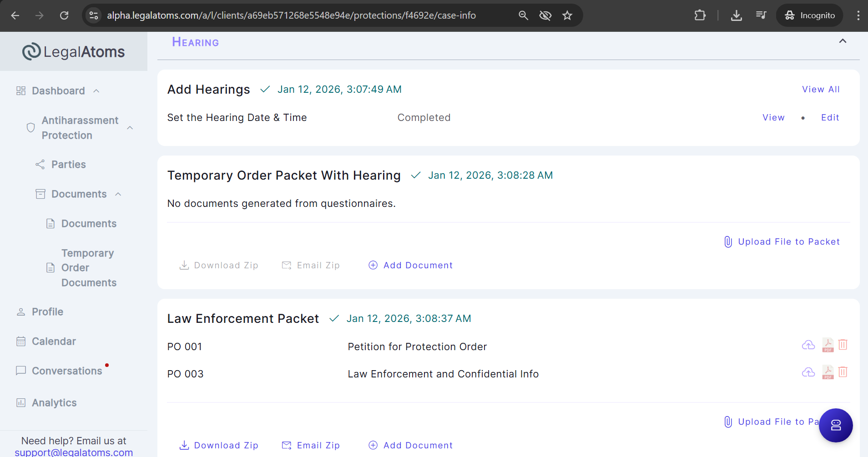Viewport: 868px width, 457px height.
Task: Open the PDF icon for PO 001
Action: point(828,345)
